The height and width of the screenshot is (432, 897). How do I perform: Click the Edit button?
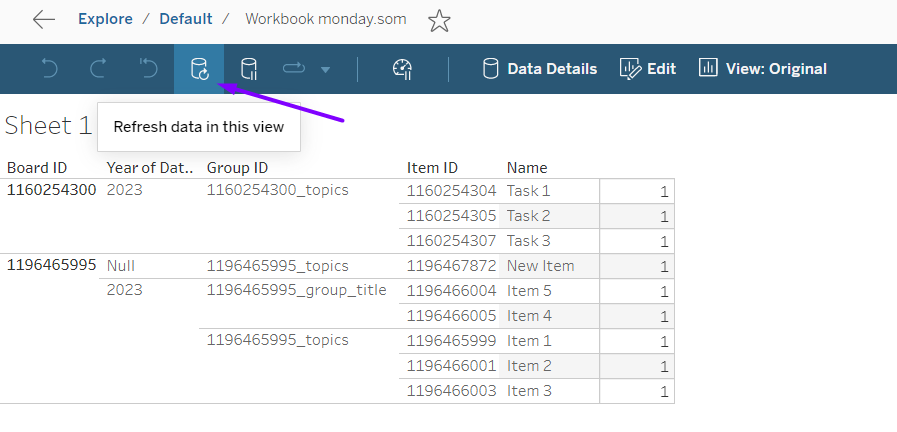648,69
